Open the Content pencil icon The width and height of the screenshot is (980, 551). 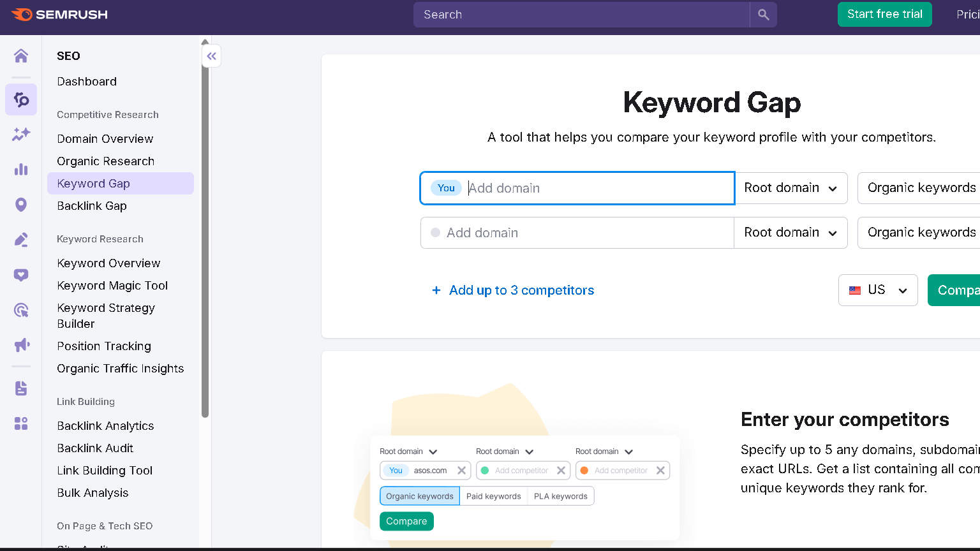20,239
